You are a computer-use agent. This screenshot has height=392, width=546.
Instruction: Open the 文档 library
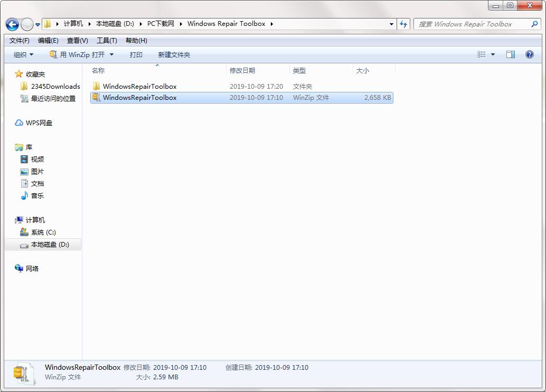tap(37, 184)
